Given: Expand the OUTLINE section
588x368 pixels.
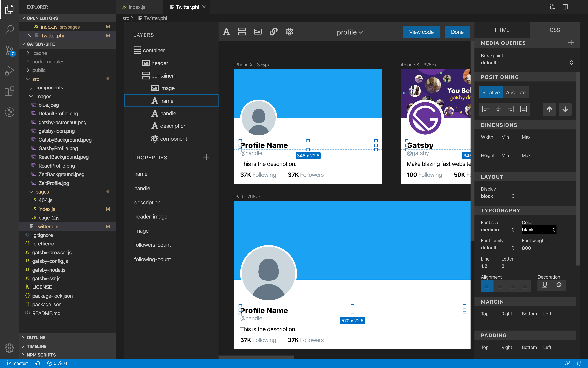Looking at the screenshot, I should [68, 337].
